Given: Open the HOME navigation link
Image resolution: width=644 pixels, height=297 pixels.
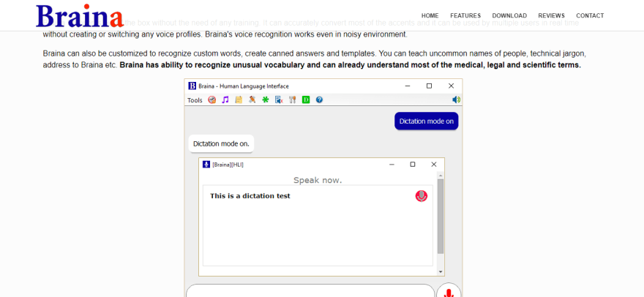Looking at the screenshot, I should (430, 15).
